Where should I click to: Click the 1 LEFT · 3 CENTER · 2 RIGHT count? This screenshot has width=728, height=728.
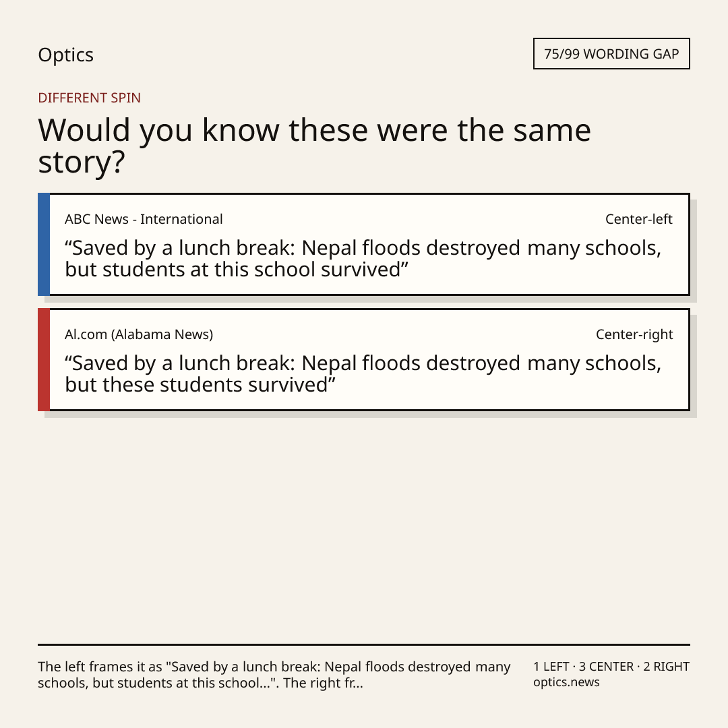(x=611, y=667)
